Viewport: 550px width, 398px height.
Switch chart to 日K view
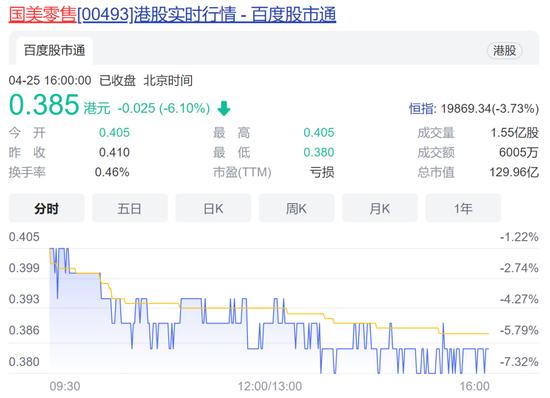pos(213,209)
